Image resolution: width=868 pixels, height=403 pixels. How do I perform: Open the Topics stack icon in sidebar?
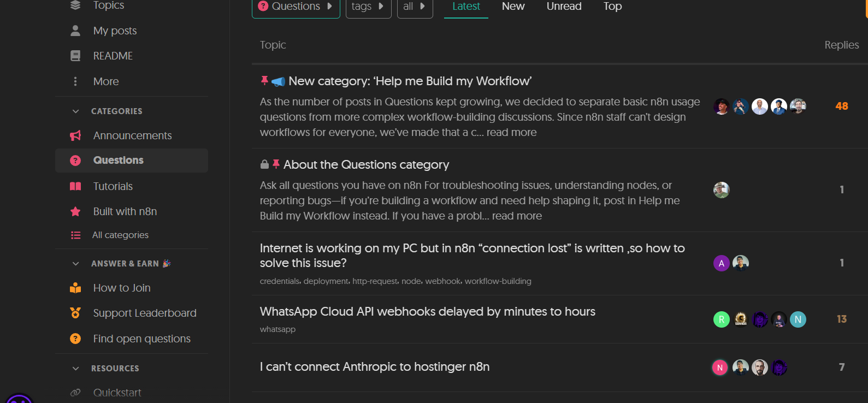point(75,5)
